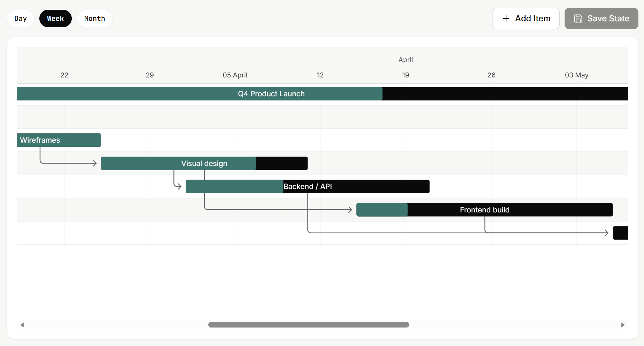Screen dimensions: 644x346
Task: Click the 03 May date header
Action: point(577,75)
